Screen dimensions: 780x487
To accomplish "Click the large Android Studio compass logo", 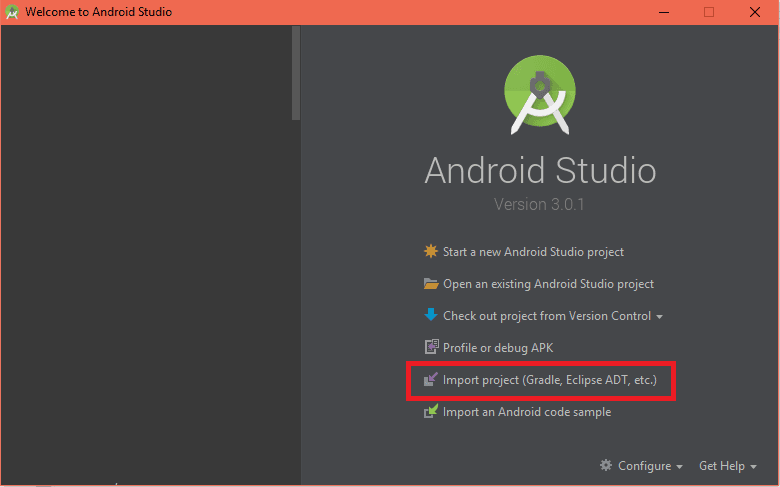I will click(x=540, y=93).
